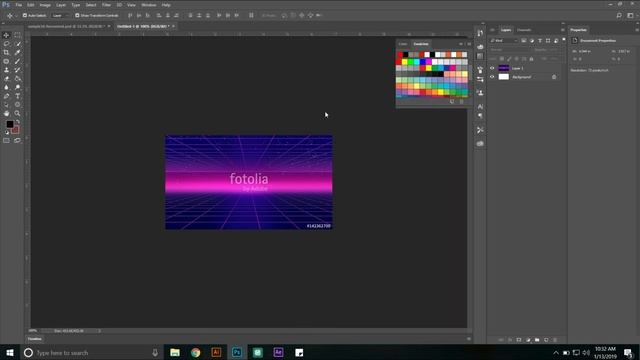Filter layers by adjustment layers icon
640x360 pixels.
tap(532, 41)
